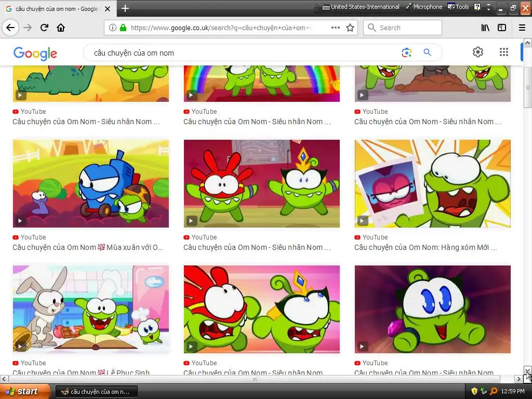Click the blue Google search magnifier

[427, 52]
